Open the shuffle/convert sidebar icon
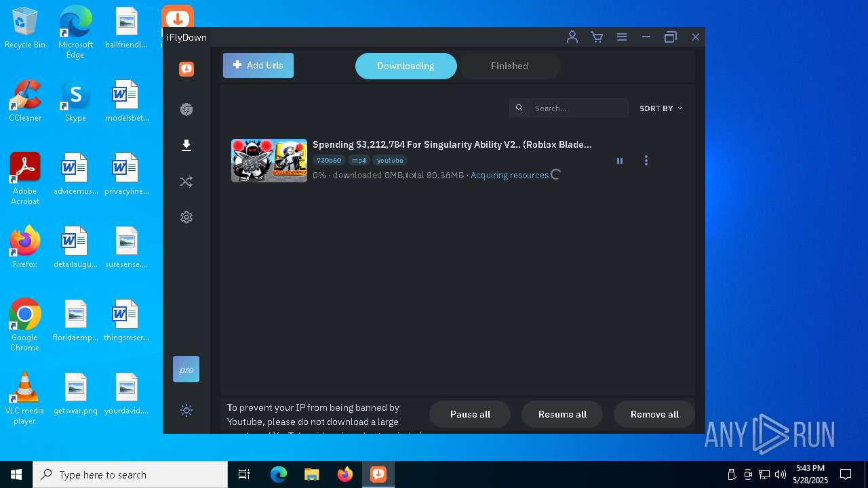Viewport: 868px width, 488px height. tap(186, 182)
